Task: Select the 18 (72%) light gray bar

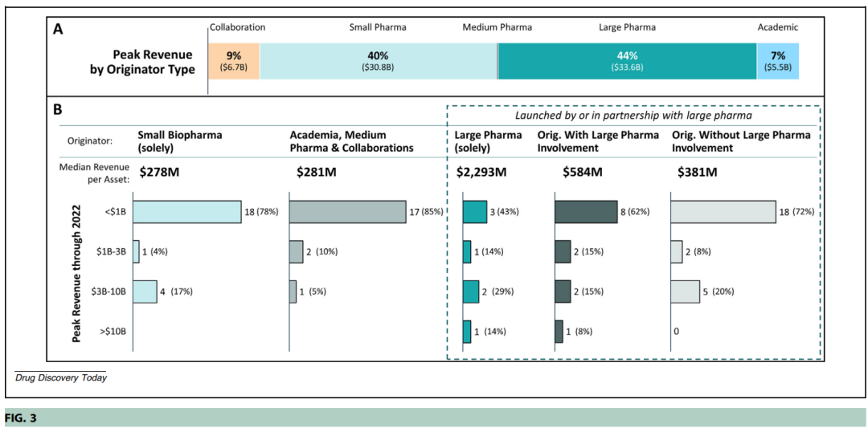Action: 723,212
